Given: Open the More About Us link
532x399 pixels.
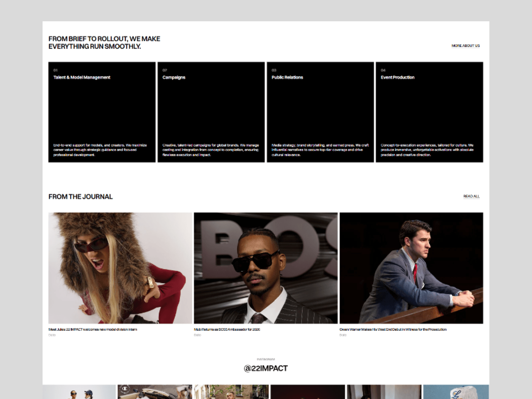Looking at the screenshot, I should point(465,46).
